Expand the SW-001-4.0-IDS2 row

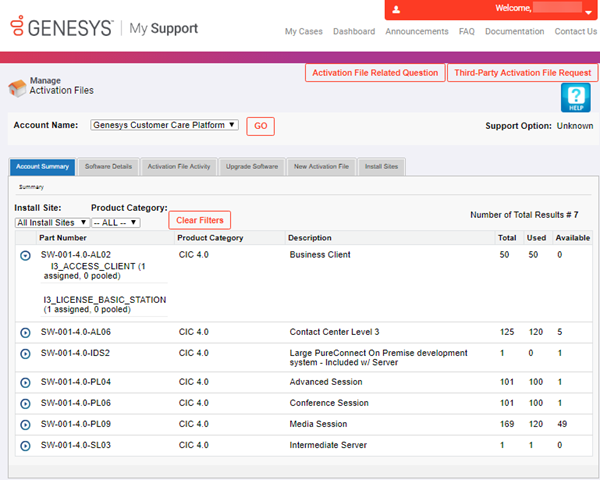point(25,354)
